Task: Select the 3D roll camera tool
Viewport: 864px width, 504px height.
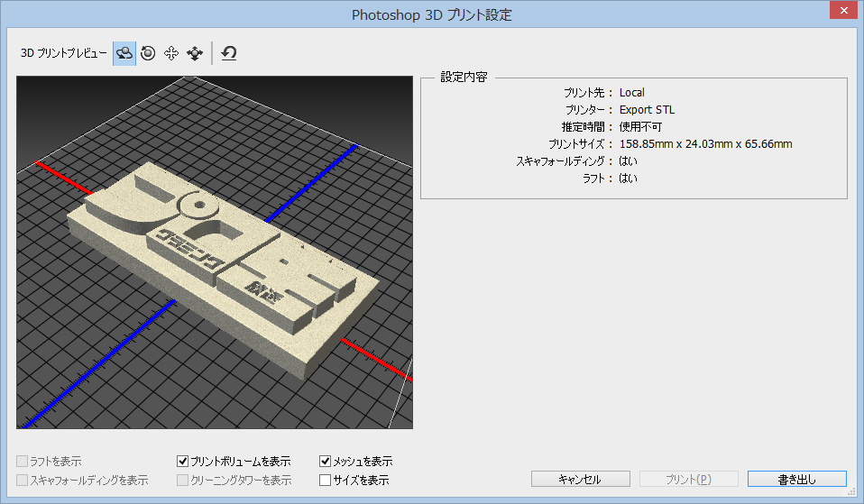Action: click(x=148, y=53)
